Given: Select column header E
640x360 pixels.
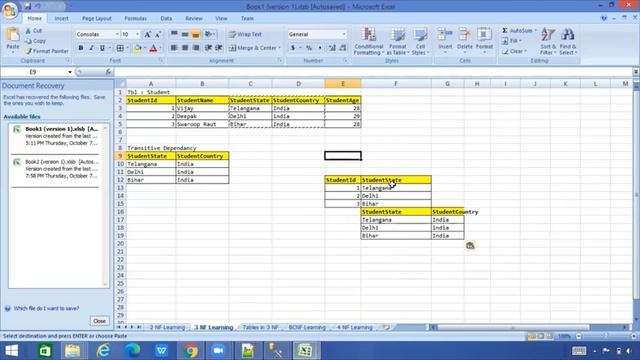Looking at the screenshot, I should point(342,84).
